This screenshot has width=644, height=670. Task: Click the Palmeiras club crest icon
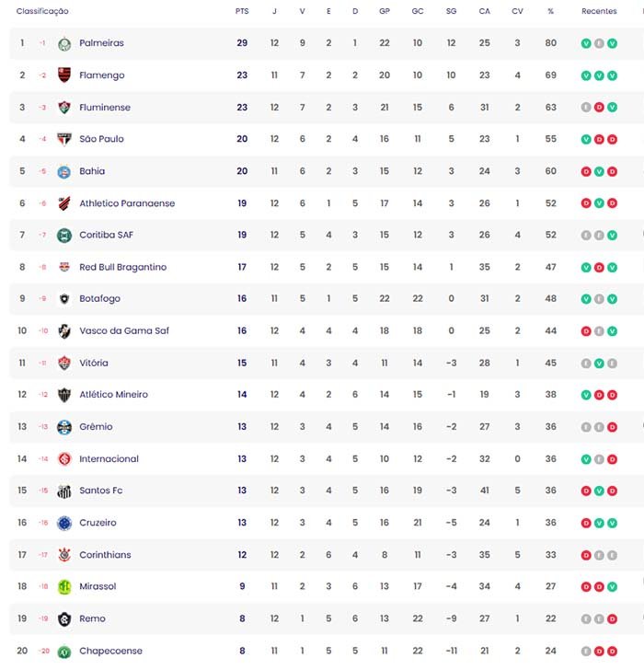tap(64, 43)
